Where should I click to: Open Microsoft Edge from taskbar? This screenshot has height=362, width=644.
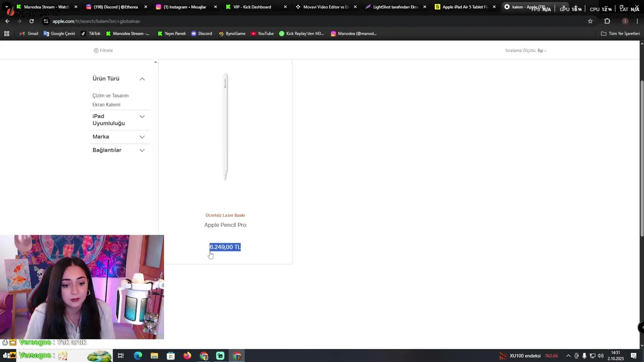tap(138, 356)
